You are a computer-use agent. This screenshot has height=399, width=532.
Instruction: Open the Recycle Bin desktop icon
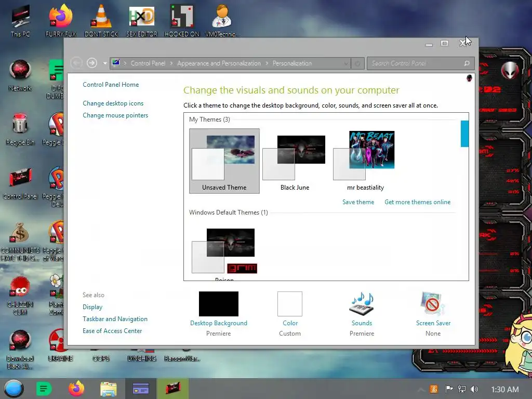(20, 129)
